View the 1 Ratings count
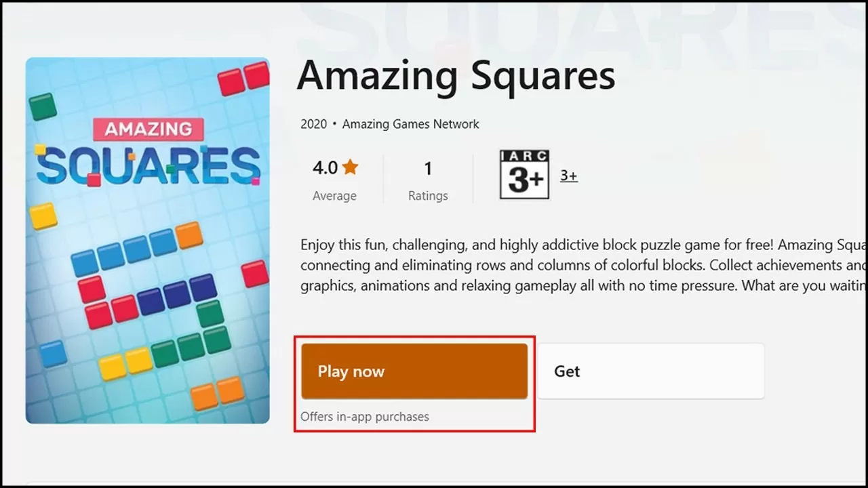Image resolution: width=868 pixels, height=488 pixels. 428,168
